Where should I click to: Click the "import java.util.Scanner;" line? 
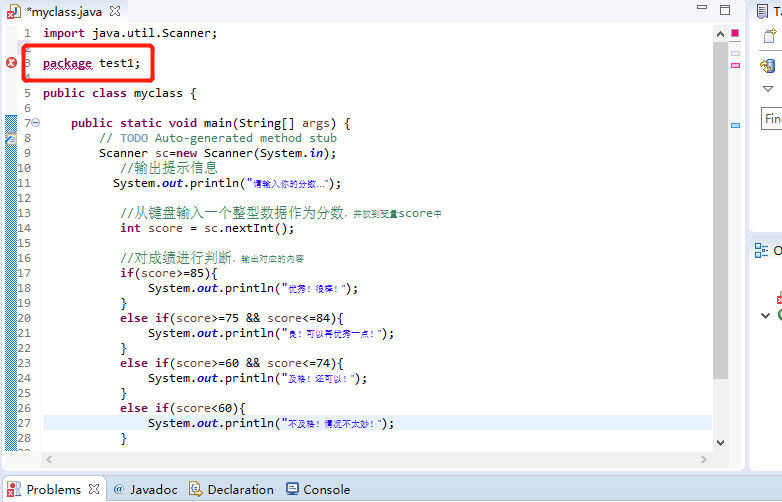tap(130, 33)
